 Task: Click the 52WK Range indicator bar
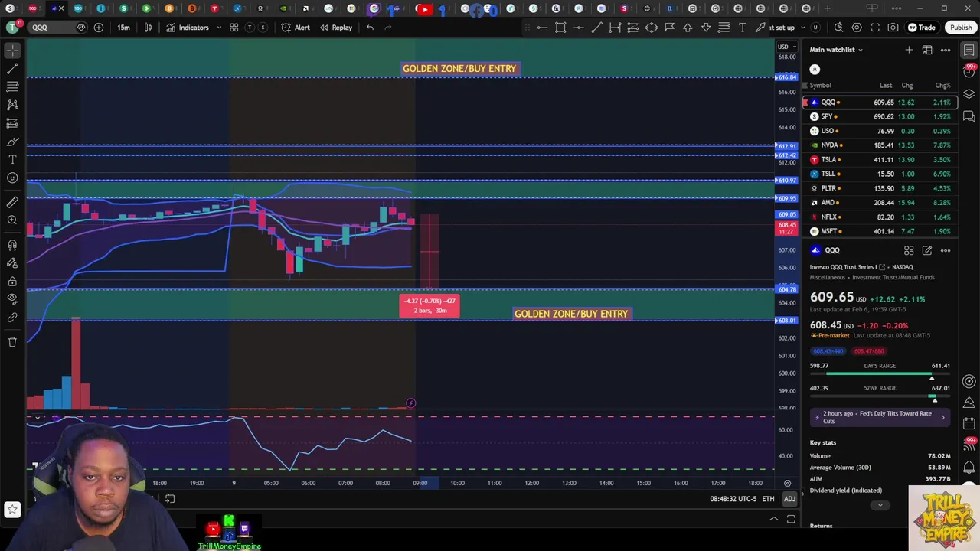click(x=880, y=396)
